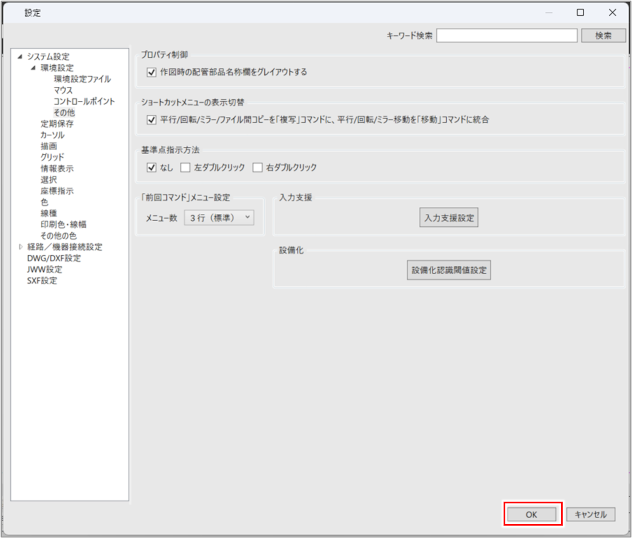The height and width of the screenshot is (538, 632).
Task: Confirm settings with the OK button
Action: point(532,514)
